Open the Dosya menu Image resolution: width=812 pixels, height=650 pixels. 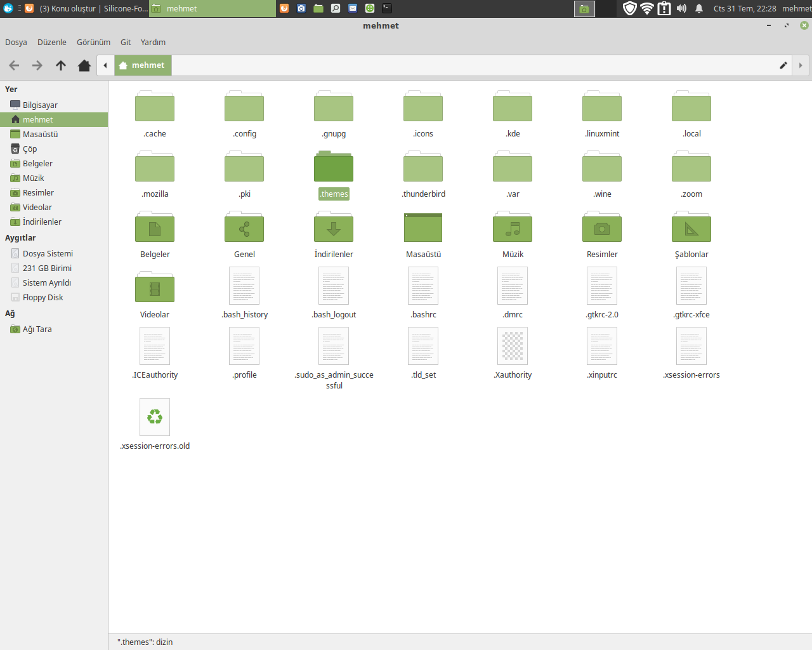[16, 42]
